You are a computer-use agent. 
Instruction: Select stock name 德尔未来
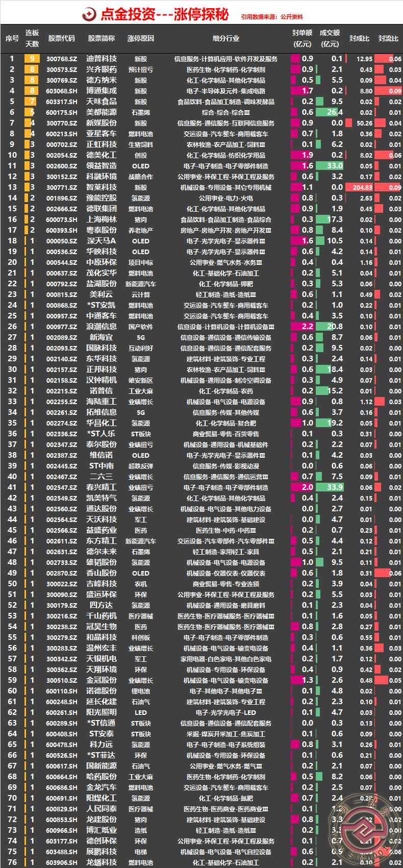coord(102,552)
